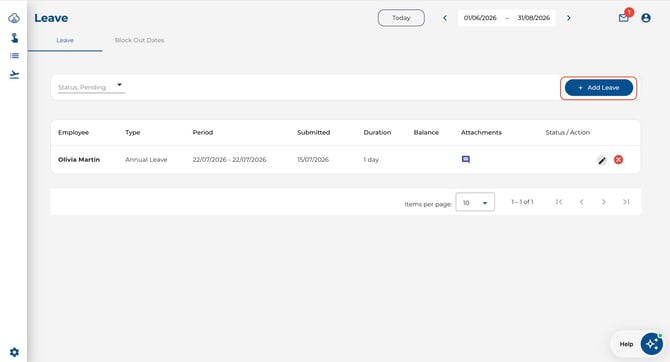Screen dimensions: 670x362
Task: Open the cloud dashboard icon in sidebar
Action: point(14,18)
